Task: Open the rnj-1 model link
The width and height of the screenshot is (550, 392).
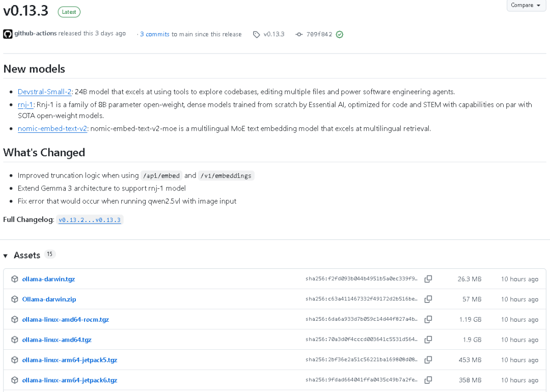Action: (25, 105)
